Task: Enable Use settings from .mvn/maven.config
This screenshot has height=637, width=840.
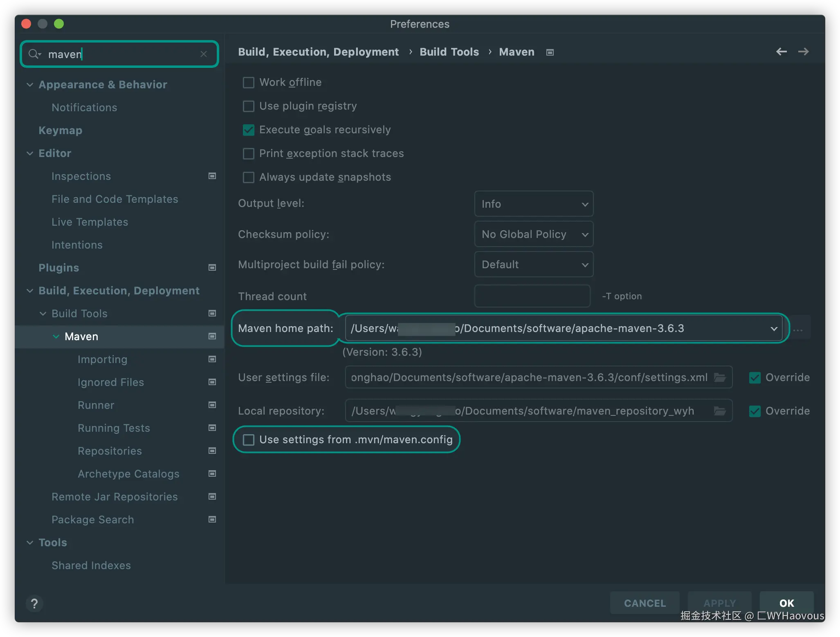Action: (x=249, y=440)
